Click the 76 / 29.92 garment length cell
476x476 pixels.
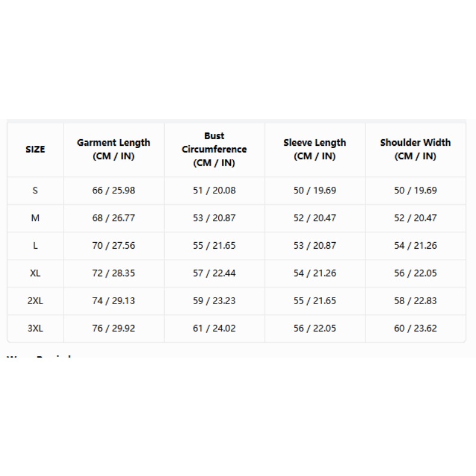point(114,328)
